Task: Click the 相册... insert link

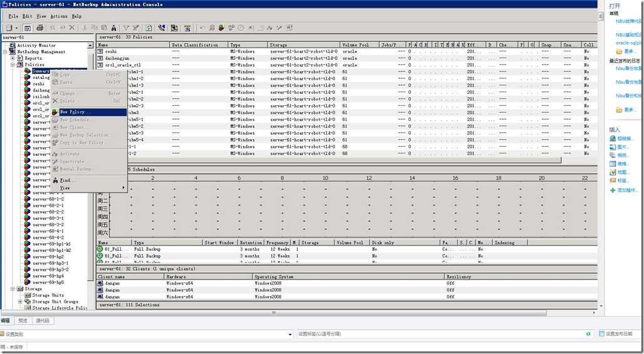Action: click(623, 155)
